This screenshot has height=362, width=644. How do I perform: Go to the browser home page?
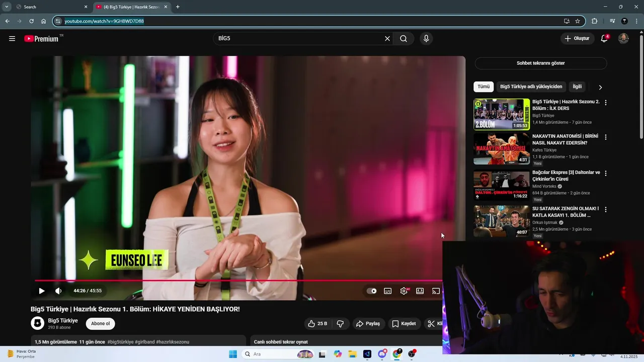click(x=44, y=21)
